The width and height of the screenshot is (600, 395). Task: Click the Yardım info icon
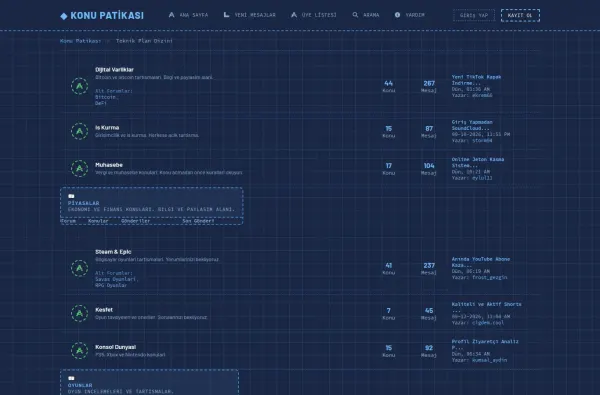pos(398,15)
